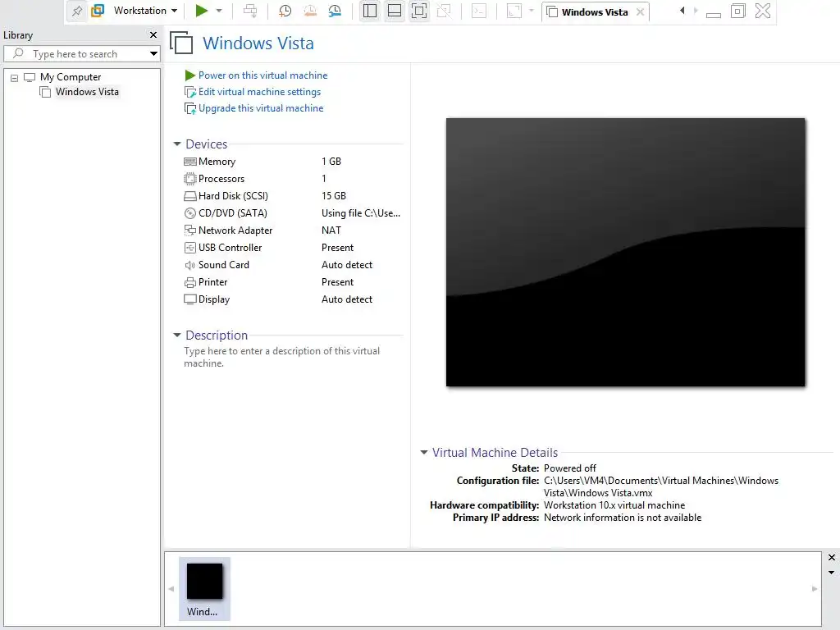Click the revert to snapshot icon
Screen dimensions: 840x630
tap(309, 11)
